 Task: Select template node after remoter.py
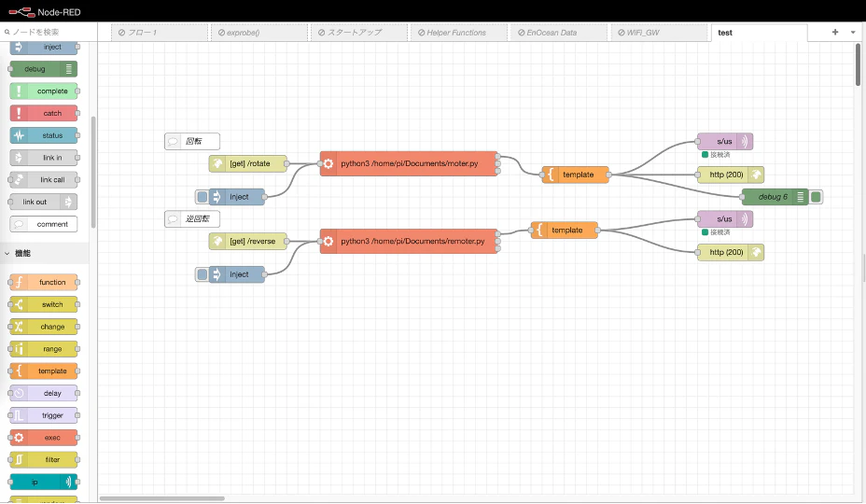[564, 230]
